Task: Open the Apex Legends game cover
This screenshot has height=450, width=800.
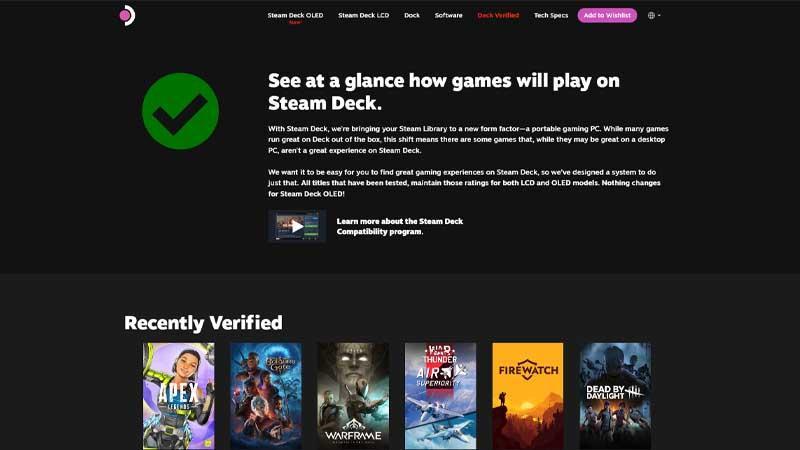Action: 179,396
